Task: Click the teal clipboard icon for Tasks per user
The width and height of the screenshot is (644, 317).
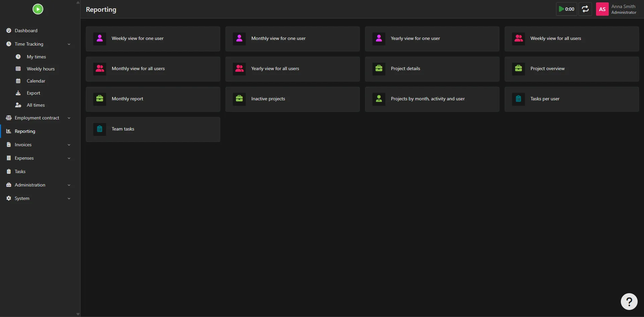Action: [x=518, y=99]
